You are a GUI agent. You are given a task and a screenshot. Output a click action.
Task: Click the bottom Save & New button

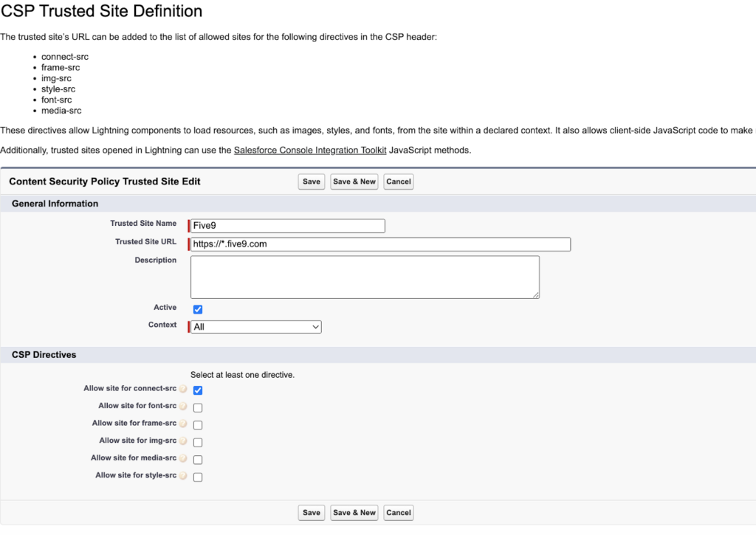point(354,513)
